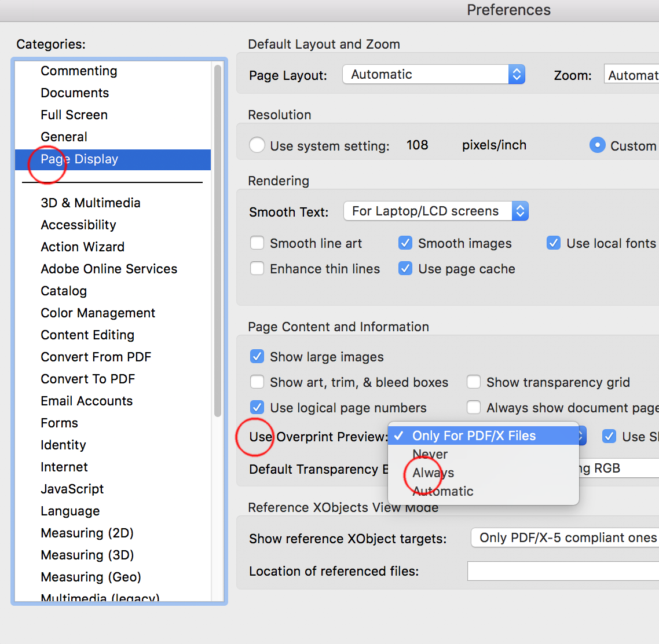
Task: Open the Show reference XObject targets dropdown
Action: pyautogui.click(x=565, y=537)
